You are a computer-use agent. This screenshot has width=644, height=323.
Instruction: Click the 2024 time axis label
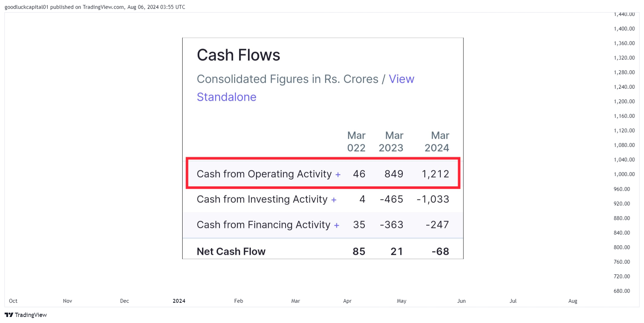(179, 301)
